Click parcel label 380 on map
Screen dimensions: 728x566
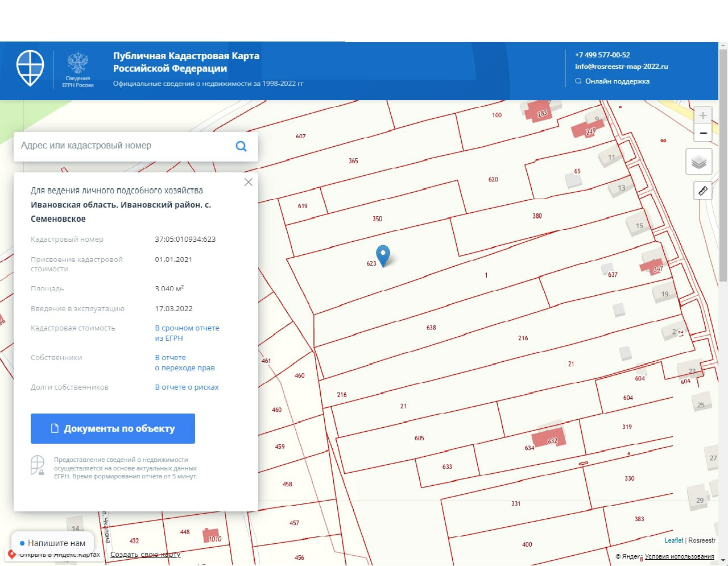[537, 216]
